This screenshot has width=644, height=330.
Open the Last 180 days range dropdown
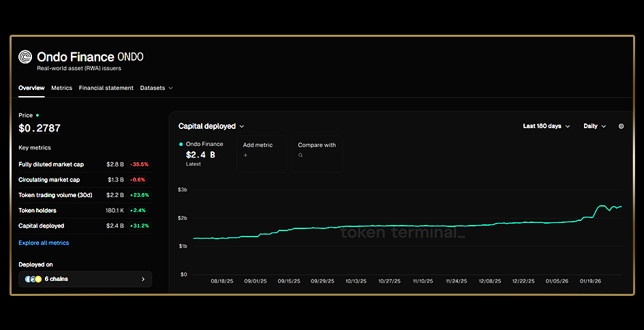(547, 126)
